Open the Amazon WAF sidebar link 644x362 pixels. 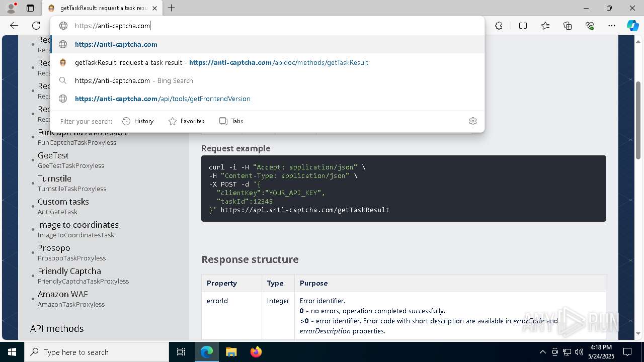click(63, 294)
